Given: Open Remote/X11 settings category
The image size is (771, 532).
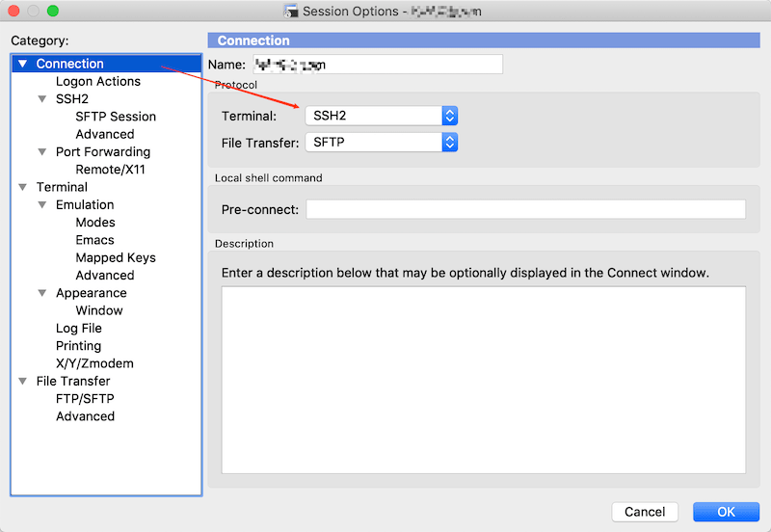Looking at the screenshot, I should click(x=110, y=170).
